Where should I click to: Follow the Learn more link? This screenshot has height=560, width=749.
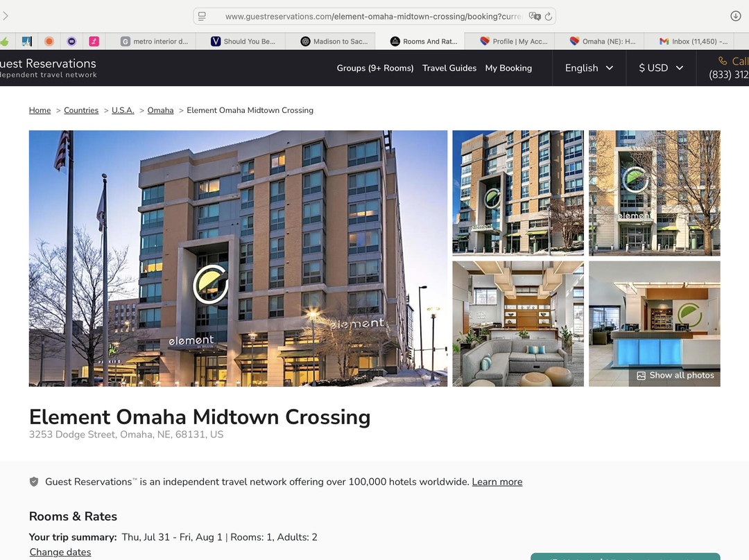pyautogui.click(x=497, y=482)
